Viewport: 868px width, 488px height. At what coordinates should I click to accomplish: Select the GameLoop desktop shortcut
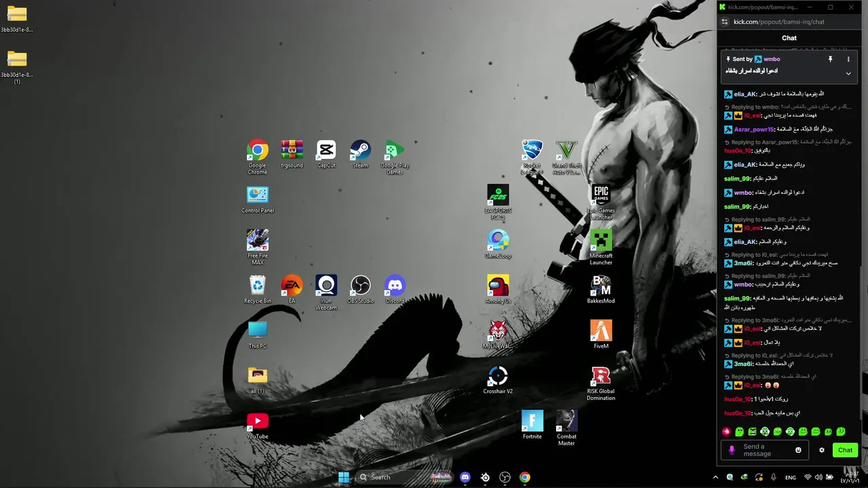(x=498, y=245)
